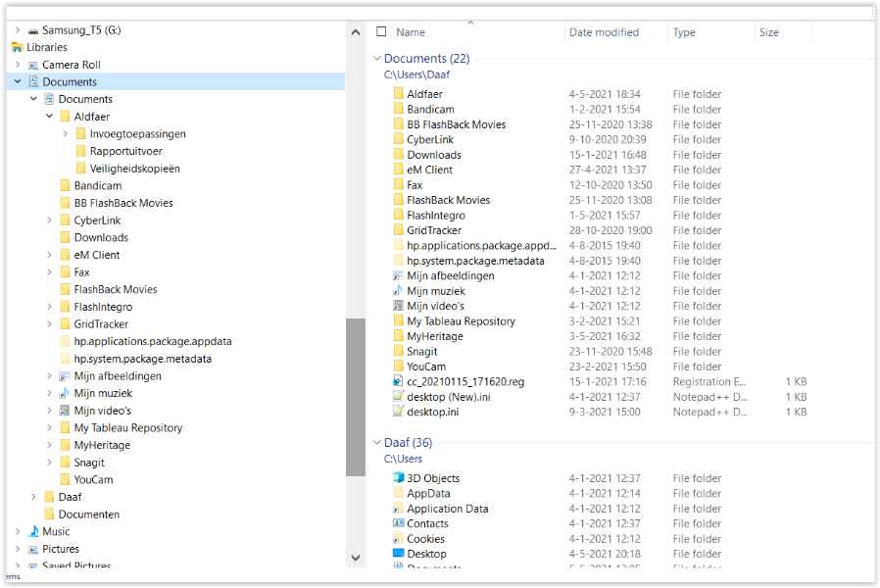This screenshot has width=880, height=588.
Task: Click the cc_20210115_171620.reg file icon
Action: (x=398, y=381)
